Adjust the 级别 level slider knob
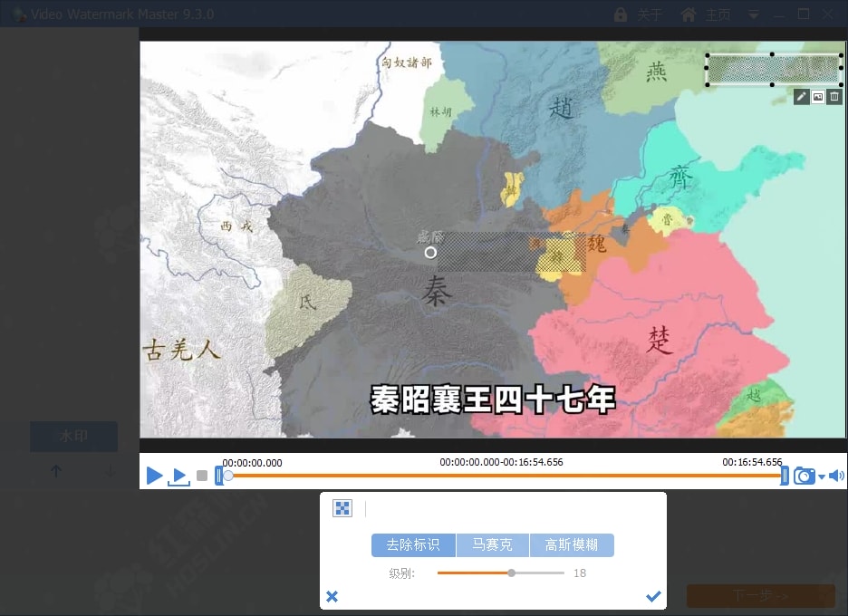 pyautogui.click(x=512, y=573)
